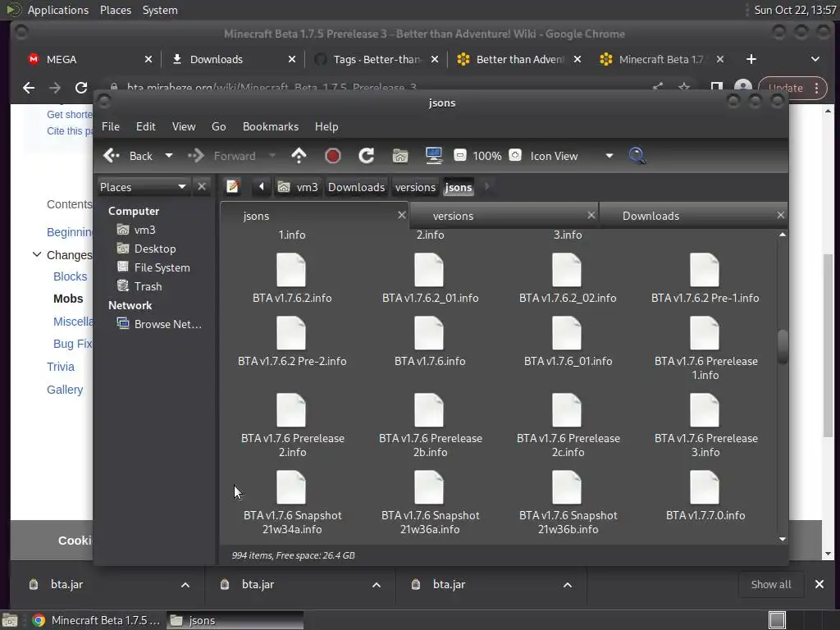Open Trash in the sidebar
The width and height of the screenshot is (840, 630).
148,286
